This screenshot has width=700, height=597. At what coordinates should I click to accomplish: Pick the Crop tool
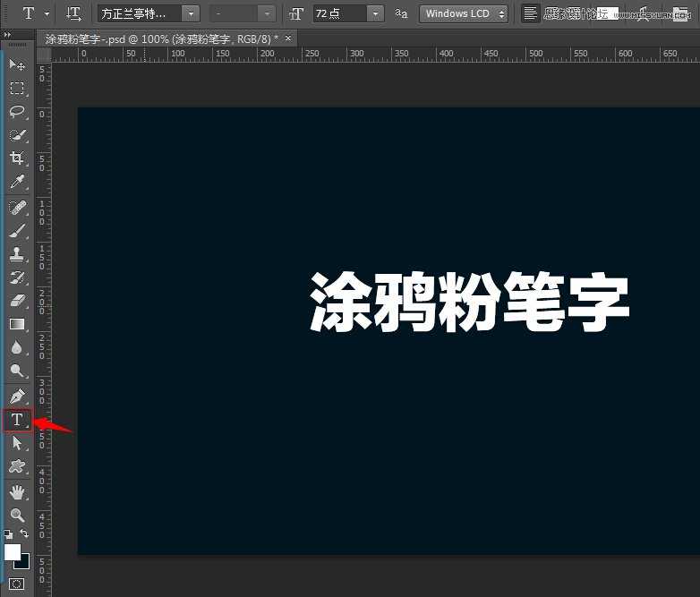click(x=17, y=158)
